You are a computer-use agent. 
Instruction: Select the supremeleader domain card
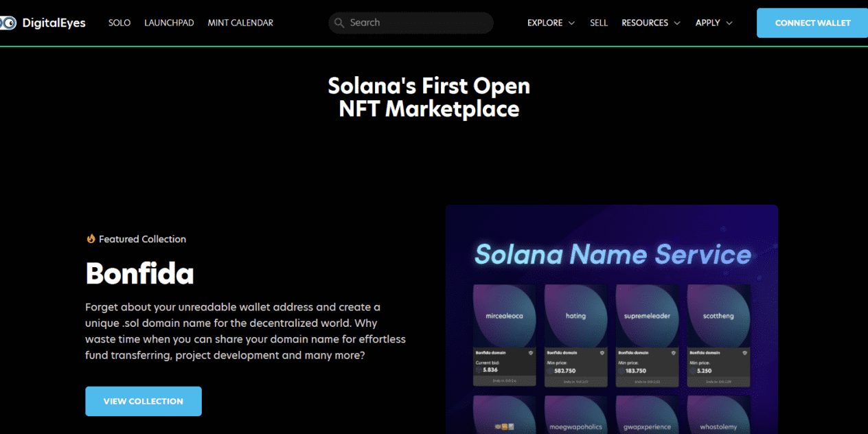(647, 336)
